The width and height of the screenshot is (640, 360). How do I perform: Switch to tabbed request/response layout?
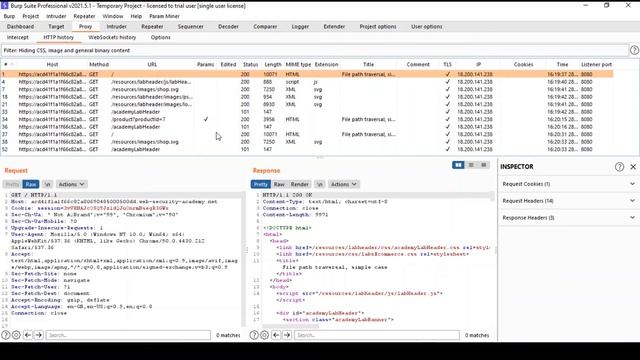coord(484,165)
